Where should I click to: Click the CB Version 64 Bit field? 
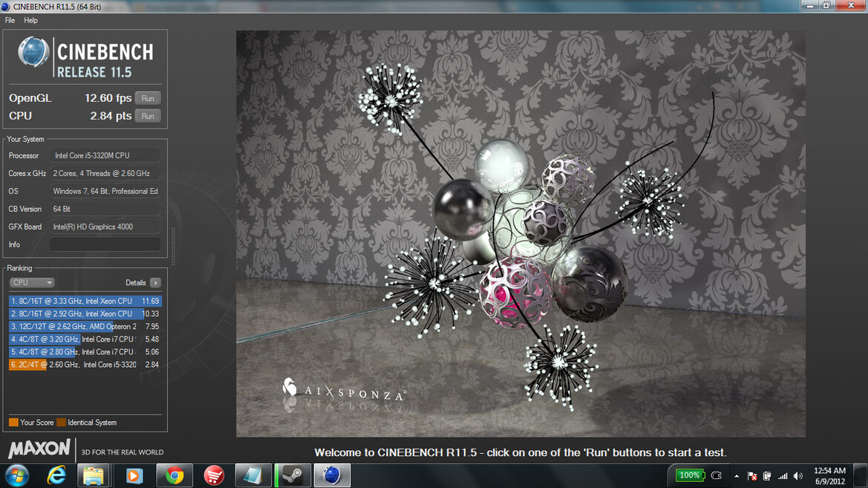tap(105, 209)
